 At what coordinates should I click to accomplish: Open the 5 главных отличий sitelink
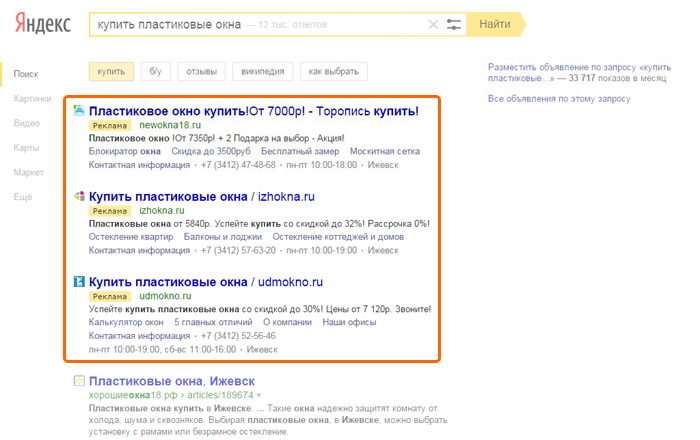coord(213,322)
